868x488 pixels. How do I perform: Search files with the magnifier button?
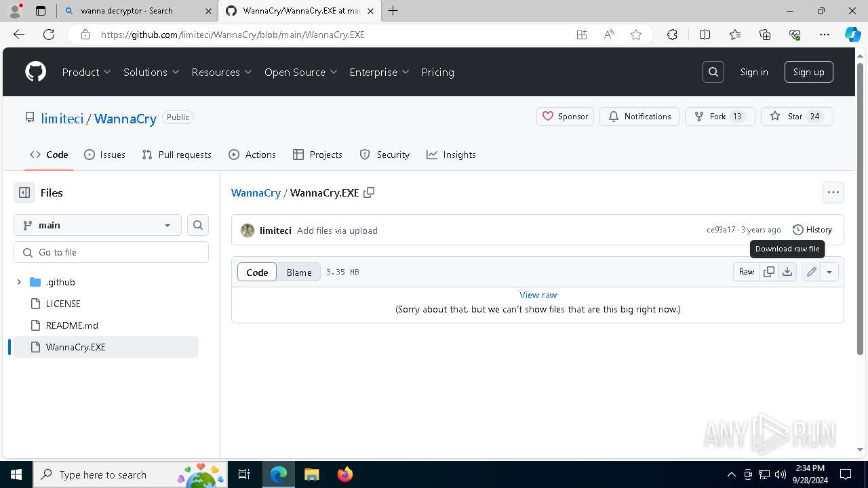198,225
